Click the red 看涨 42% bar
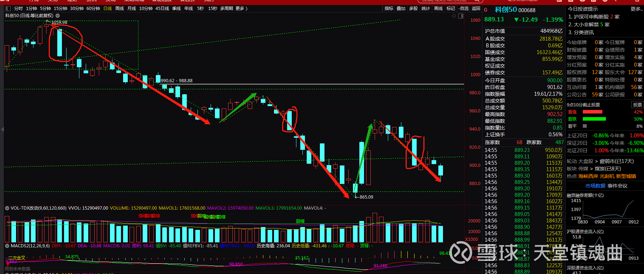 click(592, 112)
